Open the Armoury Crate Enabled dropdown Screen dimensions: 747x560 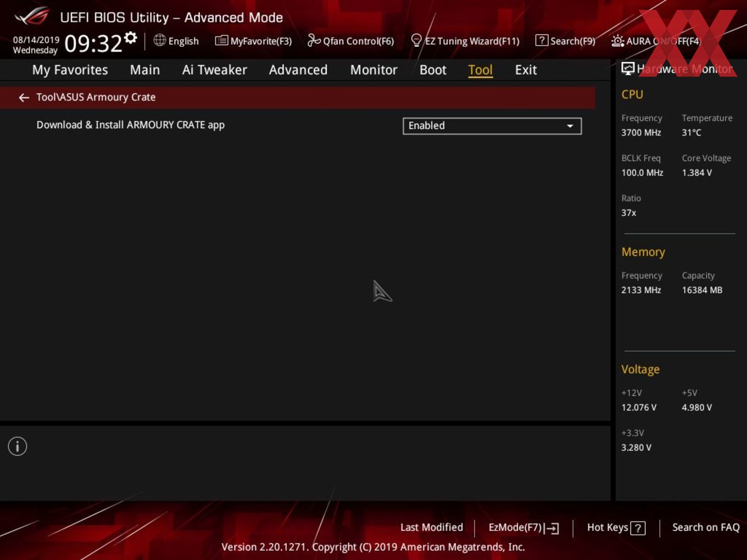pos(492,126)
